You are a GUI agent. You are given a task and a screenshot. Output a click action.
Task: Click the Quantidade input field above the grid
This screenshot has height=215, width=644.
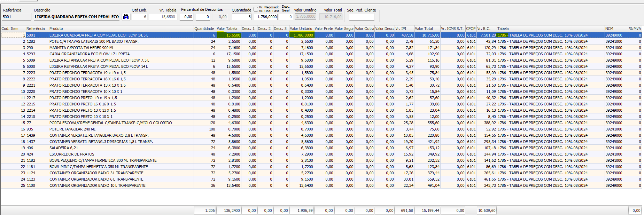[241, 17]
